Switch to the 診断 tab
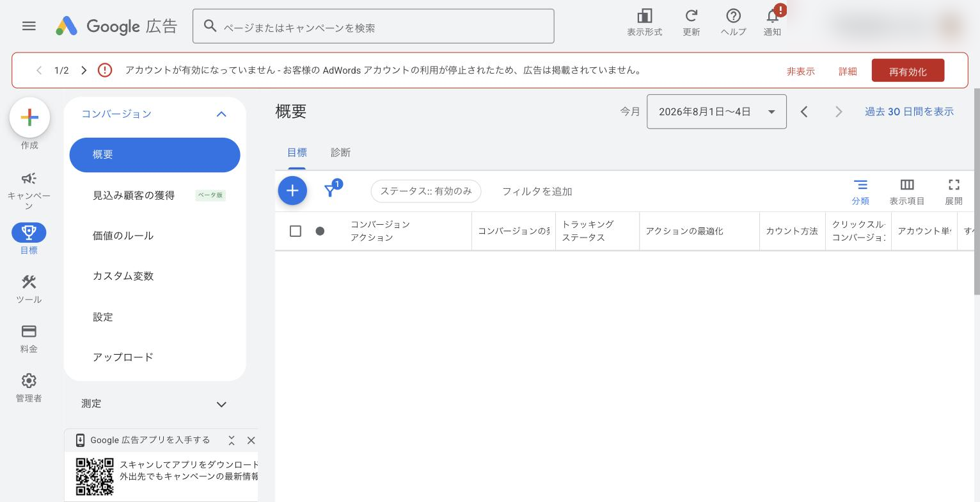The width and height of the screenshot is (980, 502). 340,152
